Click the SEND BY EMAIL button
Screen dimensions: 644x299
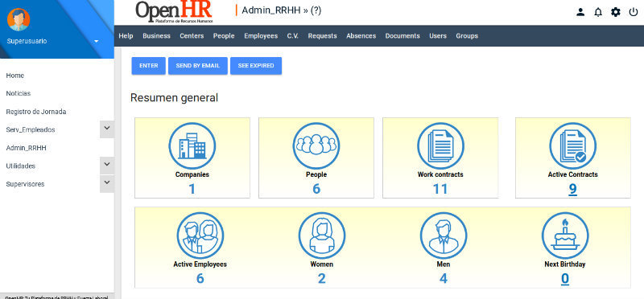click(198, 66)
